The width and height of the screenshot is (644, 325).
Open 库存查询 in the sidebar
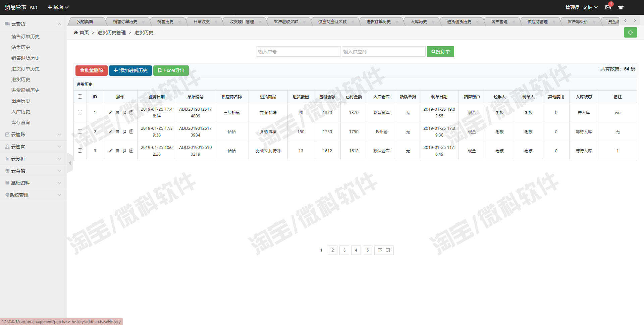coord(21,122)
